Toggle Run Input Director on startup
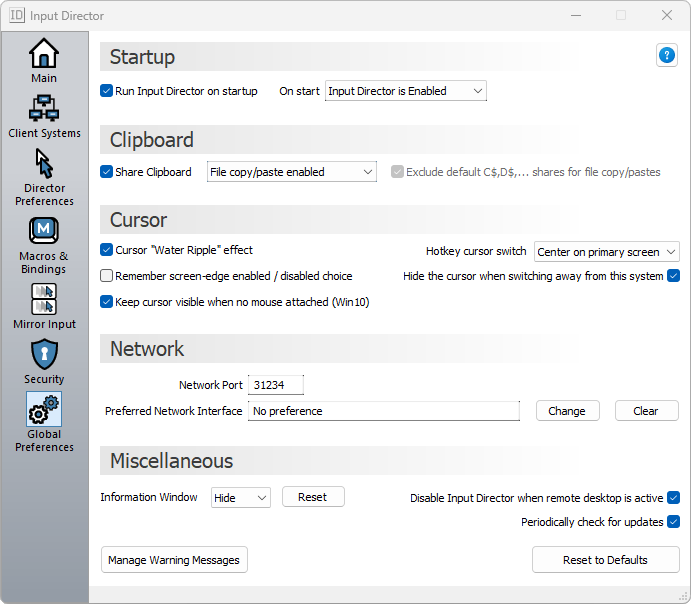 click(107, 91)
